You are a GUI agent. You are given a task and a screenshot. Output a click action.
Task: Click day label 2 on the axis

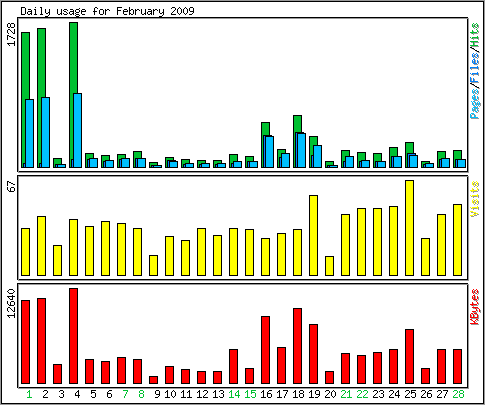[x=45, y=394]
